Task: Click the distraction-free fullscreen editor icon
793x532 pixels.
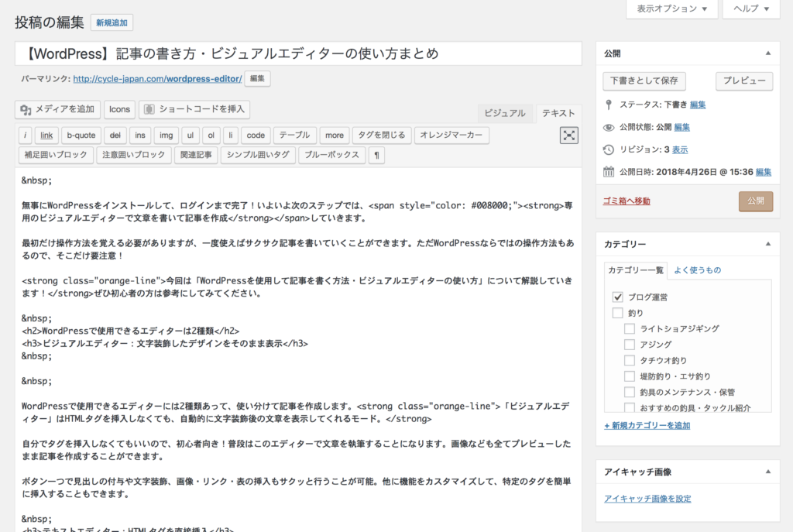Action: (x=569, y=135)
